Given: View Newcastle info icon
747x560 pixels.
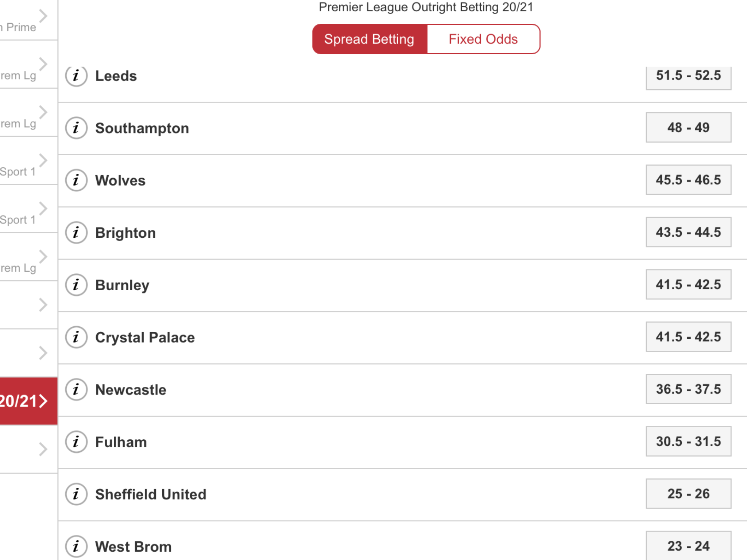Looking at the screenshot, I should coord(76,389).
